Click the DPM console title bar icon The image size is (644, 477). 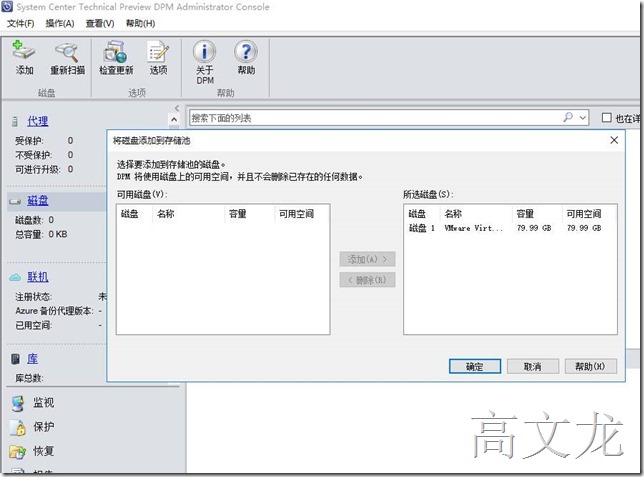click(7, 7)
